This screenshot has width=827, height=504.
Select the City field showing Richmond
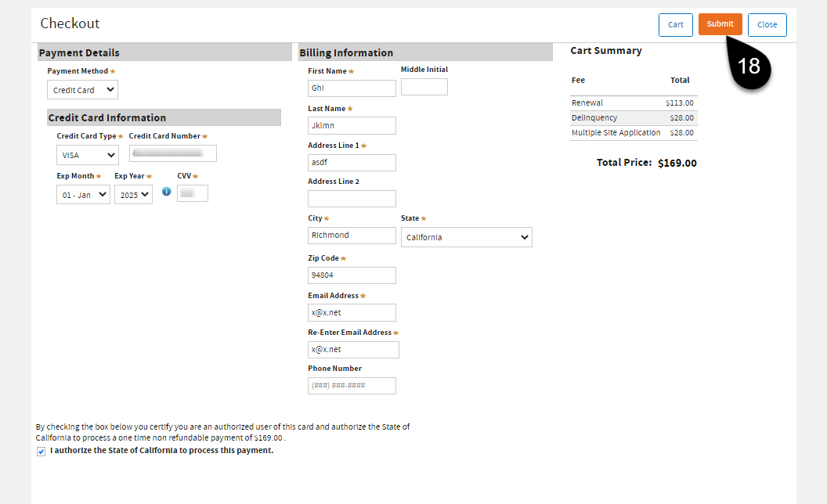pos(352,235)
